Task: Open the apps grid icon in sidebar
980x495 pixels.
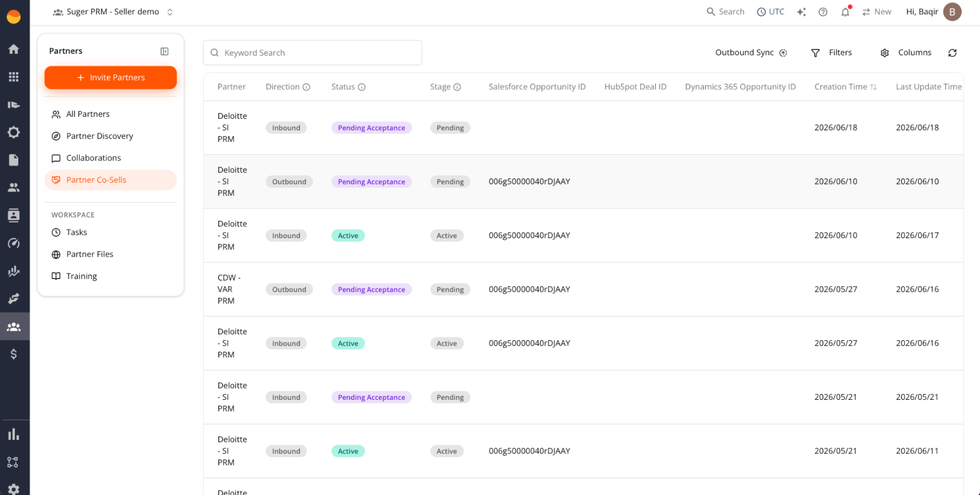Action: click(x=14, y=76)
